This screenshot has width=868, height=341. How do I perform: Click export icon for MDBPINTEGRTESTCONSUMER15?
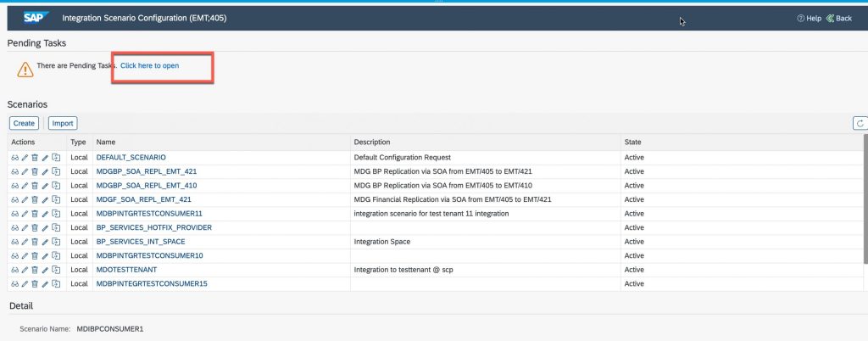pyautogui.click(x=56, y=284)
